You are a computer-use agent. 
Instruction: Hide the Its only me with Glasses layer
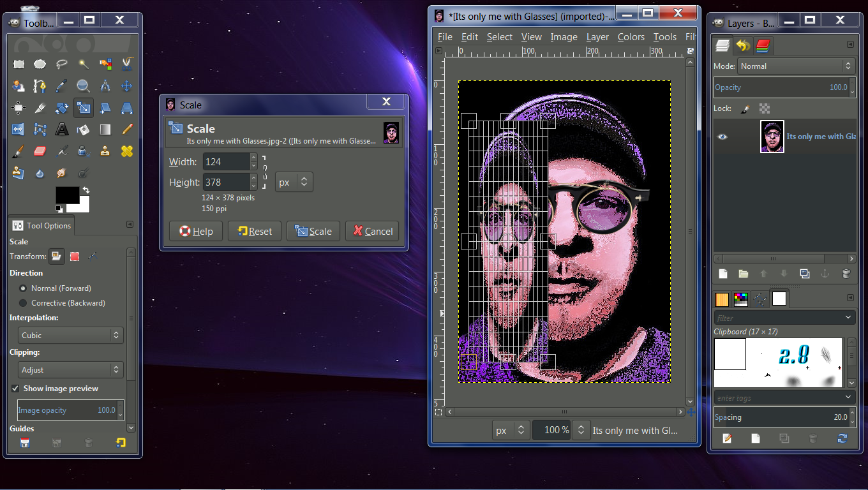[722, 137]
